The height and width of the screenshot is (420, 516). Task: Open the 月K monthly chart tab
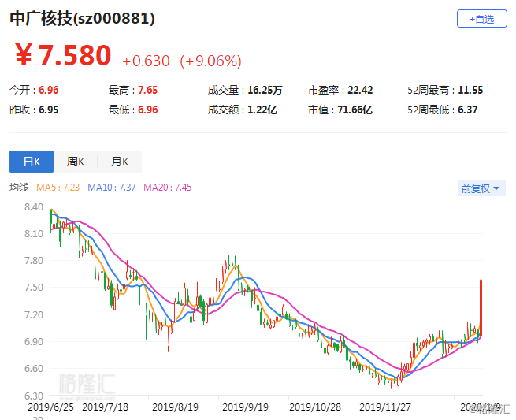pos(120,162)
